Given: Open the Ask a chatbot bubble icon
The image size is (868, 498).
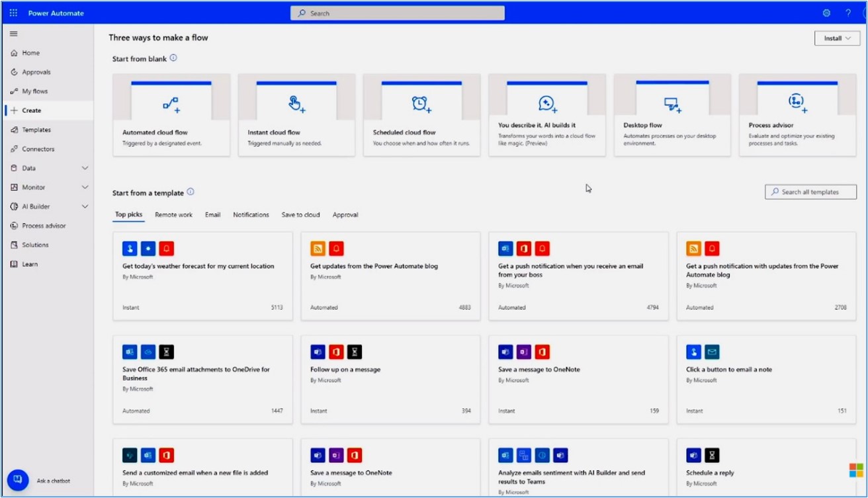Looking at the screenshot, I should pyautogui.click(x=18, y=480).
